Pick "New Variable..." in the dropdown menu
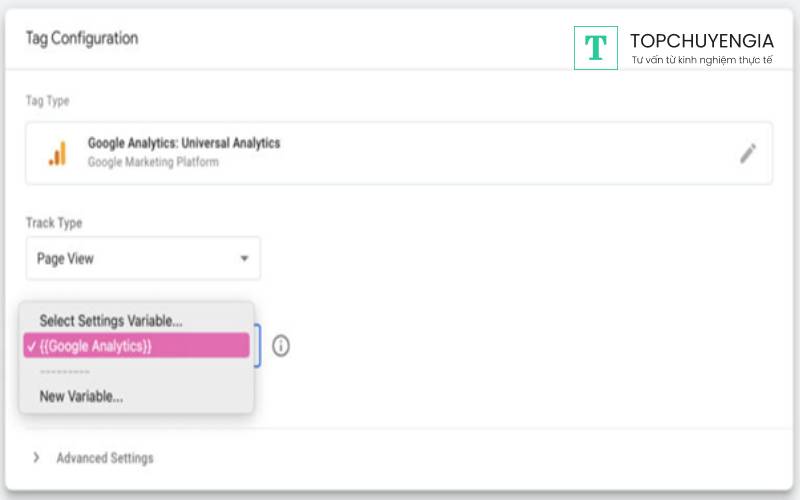Viewport: 800px width, 500px height. click(81, 396)
